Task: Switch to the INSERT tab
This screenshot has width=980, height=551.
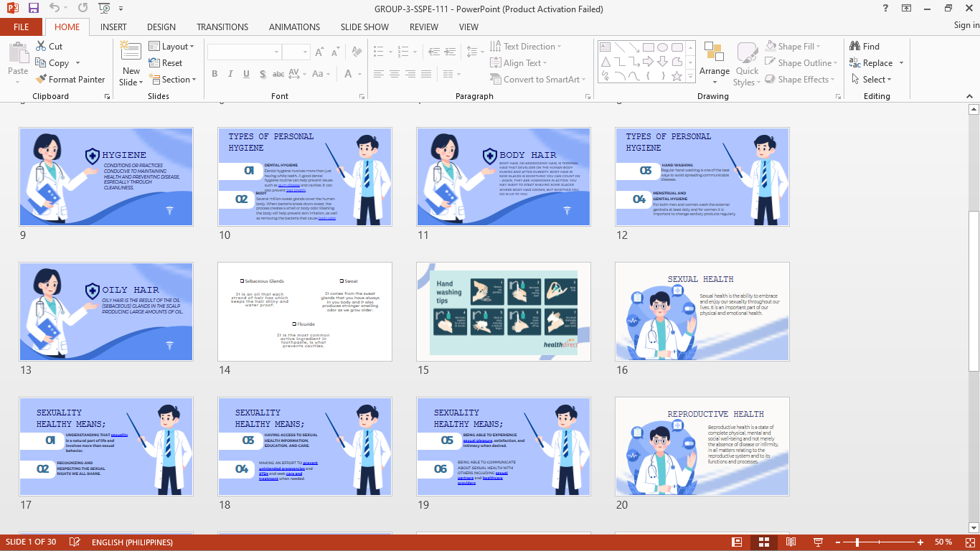Action: click(x=113, y=27)
